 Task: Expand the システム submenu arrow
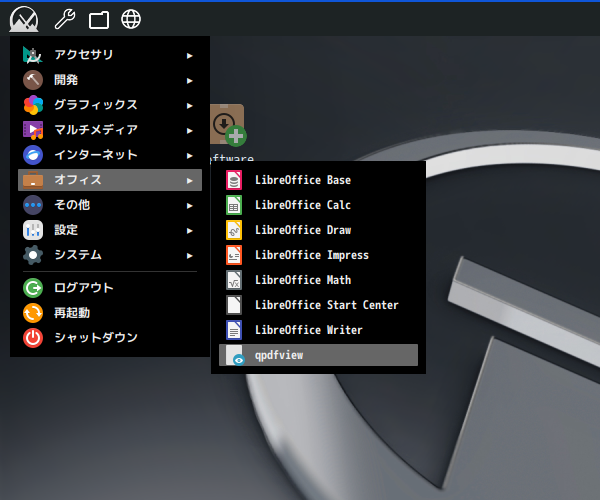[x=189, y=255]
